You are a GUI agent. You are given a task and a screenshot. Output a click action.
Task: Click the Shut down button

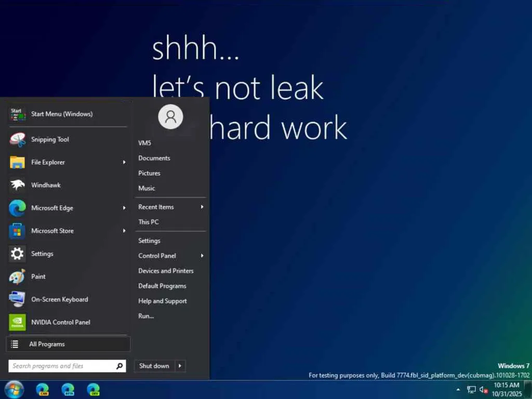point(154,366)
